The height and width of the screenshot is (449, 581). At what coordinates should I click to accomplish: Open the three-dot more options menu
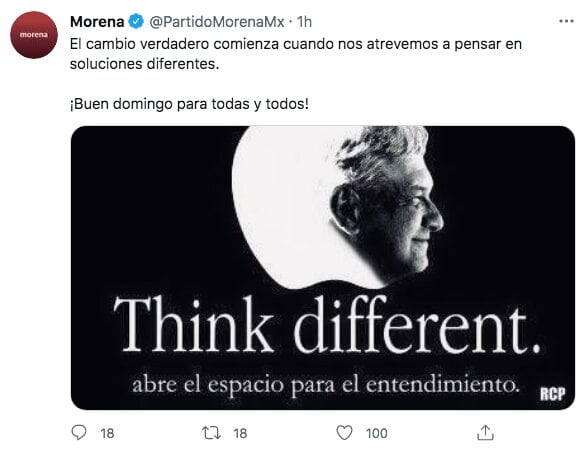click(566, 21)
